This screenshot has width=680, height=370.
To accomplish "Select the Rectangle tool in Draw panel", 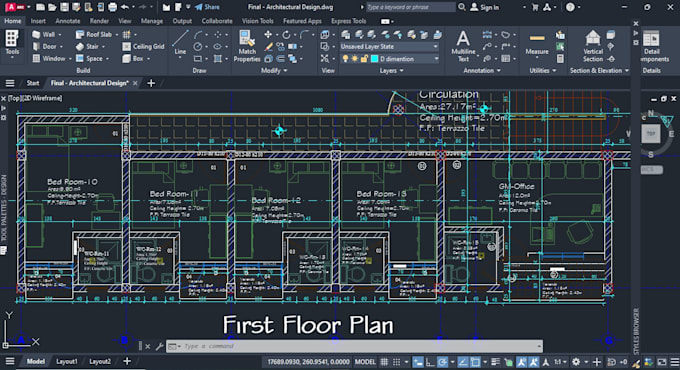I will [198, 59].
